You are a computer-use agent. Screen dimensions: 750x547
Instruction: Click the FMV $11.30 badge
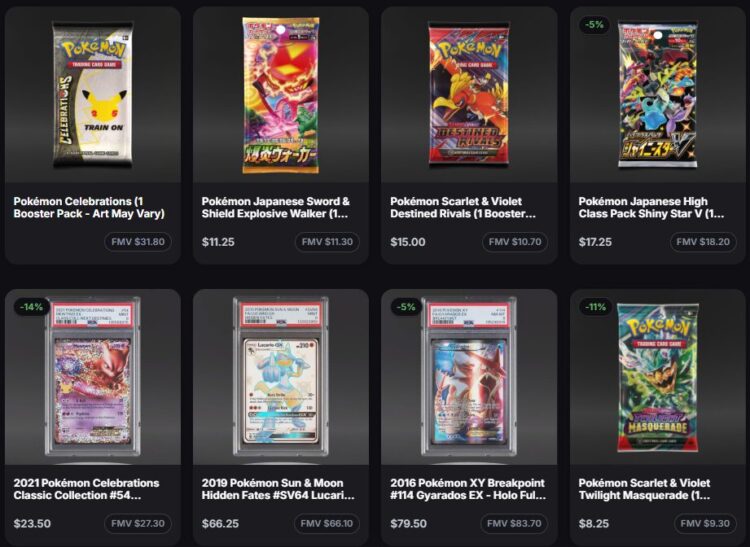tap(327, 242)
